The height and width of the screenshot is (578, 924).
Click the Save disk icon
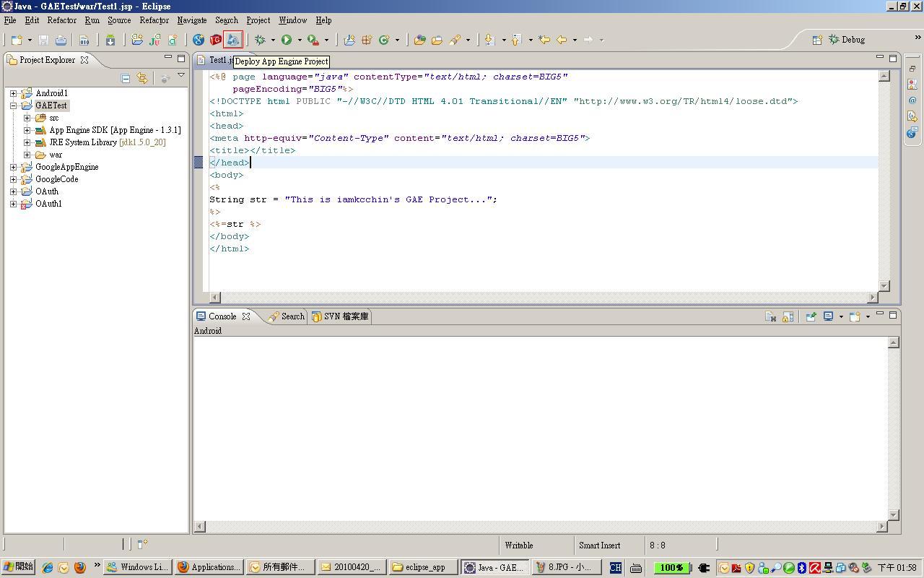43,40
